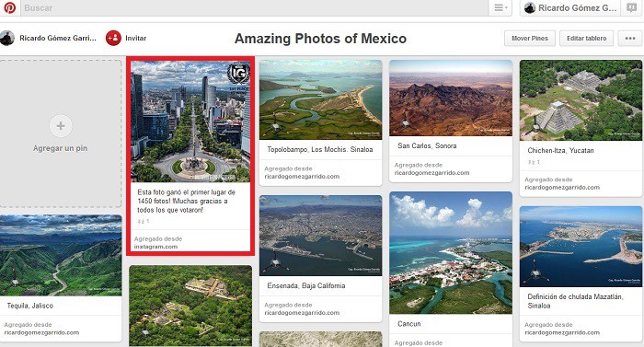Click the 'Cancun' caption

pos(409,324)
